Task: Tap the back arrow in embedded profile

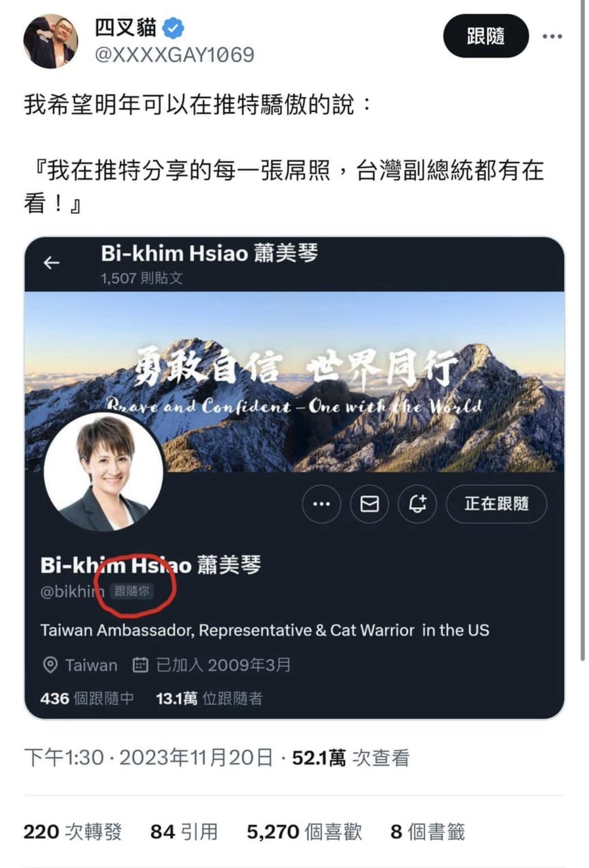Action: 51,262
